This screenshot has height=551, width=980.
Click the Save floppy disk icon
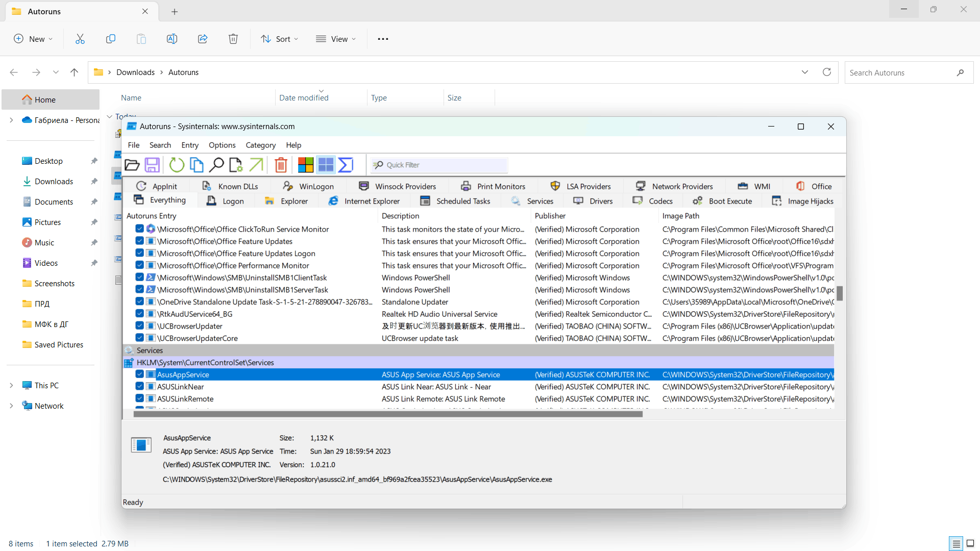click(x=152, y=165)
